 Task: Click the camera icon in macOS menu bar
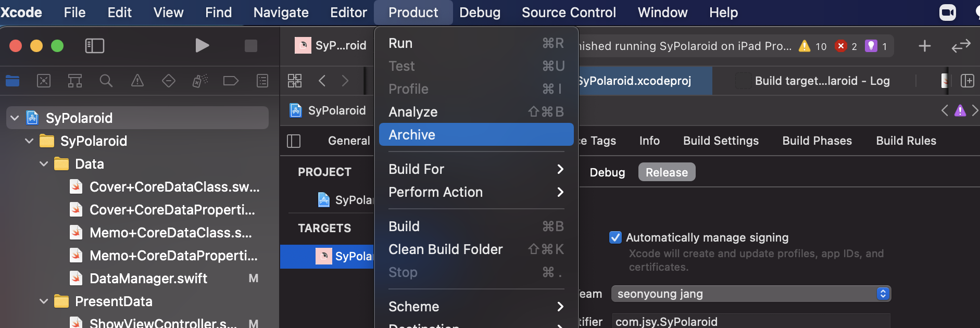(948, 12)
